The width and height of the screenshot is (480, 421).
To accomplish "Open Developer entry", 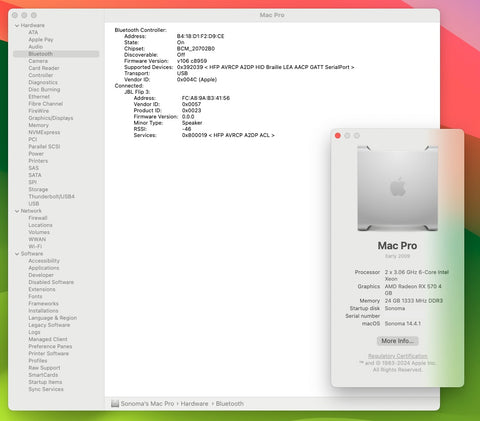I will point(41,275).
